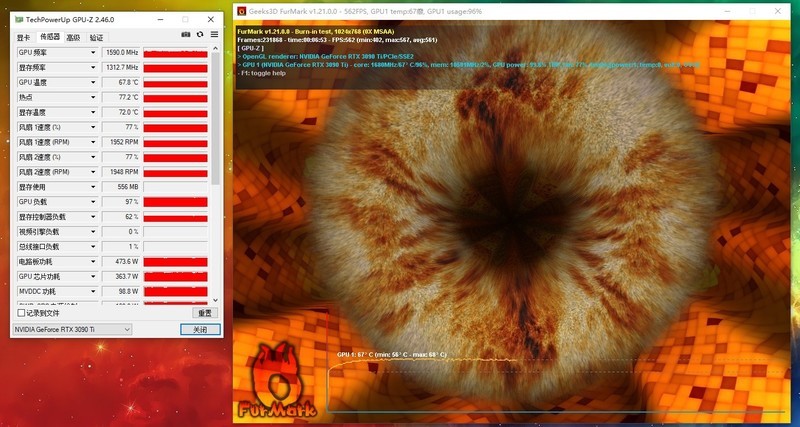Click the FurMark app icon in title bar
Screen dimensions: 800x427
point(241,11)
